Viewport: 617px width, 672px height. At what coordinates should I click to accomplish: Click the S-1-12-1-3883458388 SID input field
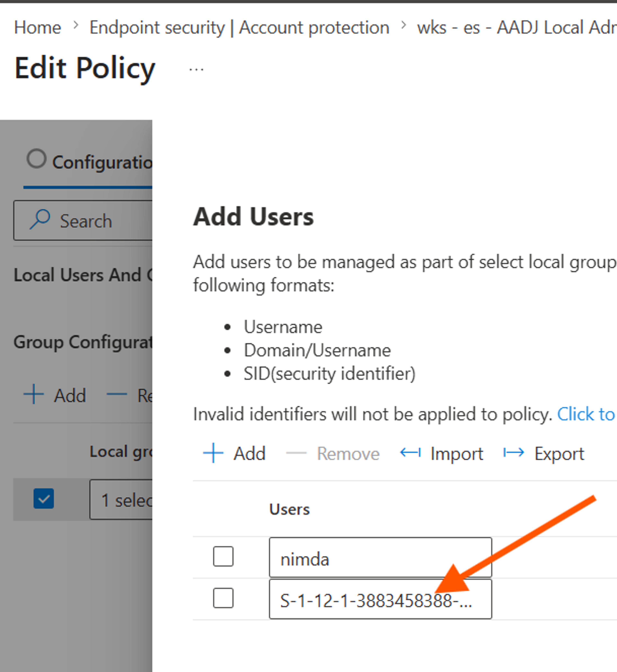coord(380,599)
